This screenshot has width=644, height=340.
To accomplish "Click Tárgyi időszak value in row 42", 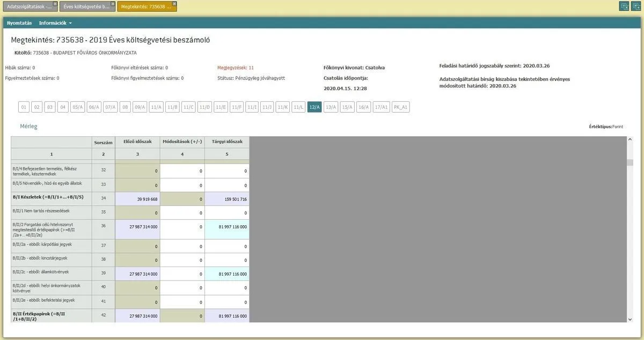I will pos(226,316).
